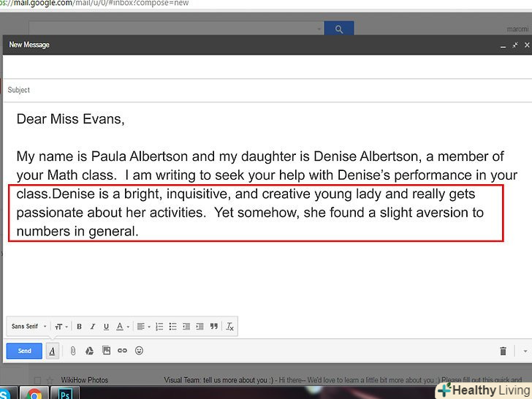The image size is (532, 399).
Task: Attach a file with the paperclip icon
Action: 73,351
